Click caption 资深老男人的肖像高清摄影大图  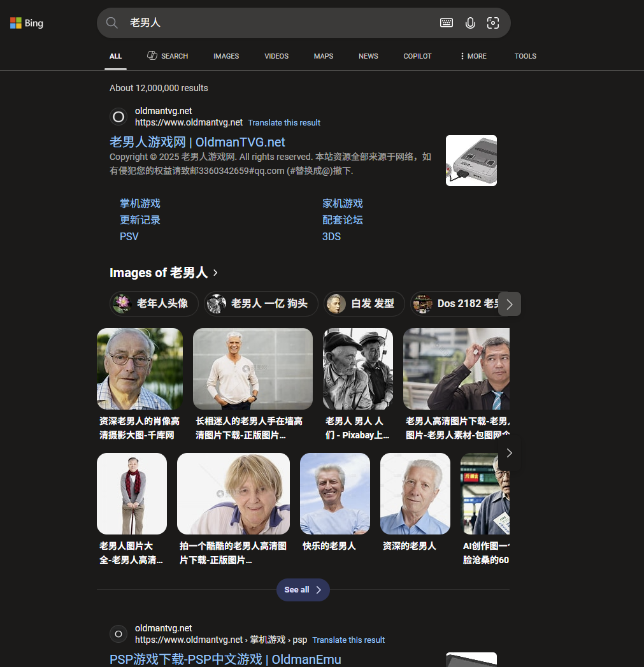pos(140,428)
